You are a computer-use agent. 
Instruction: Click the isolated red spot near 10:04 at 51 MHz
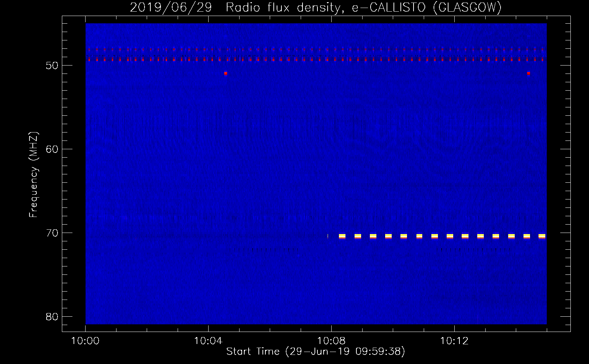click(226, 73)
